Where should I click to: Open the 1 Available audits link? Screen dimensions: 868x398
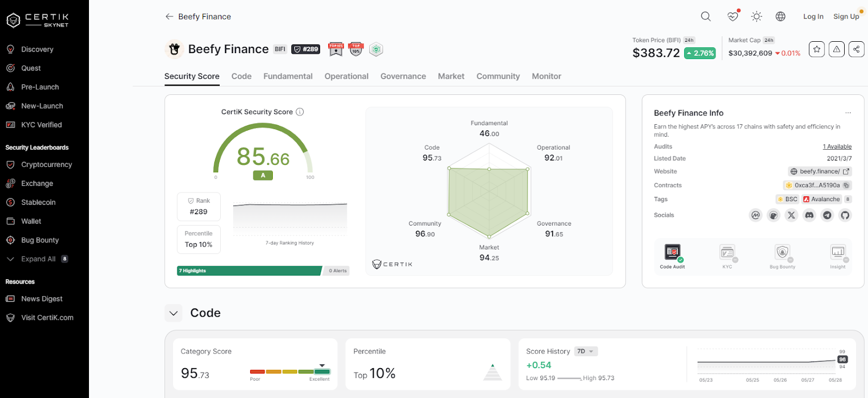point(837,146)
